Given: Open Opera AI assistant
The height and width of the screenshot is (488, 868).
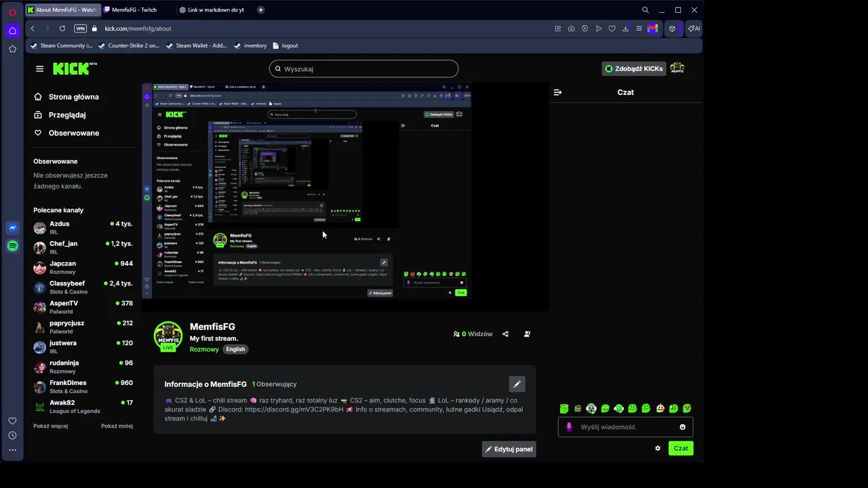Looking at the screenshot, I should click(x=694, y=28).
